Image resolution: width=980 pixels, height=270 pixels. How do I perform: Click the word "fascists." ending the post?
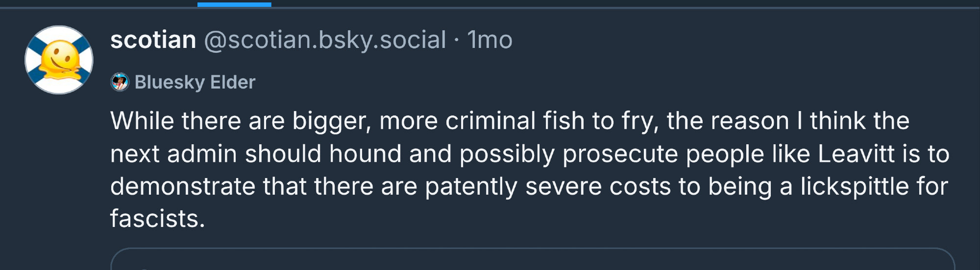click(x=157, y=219)
